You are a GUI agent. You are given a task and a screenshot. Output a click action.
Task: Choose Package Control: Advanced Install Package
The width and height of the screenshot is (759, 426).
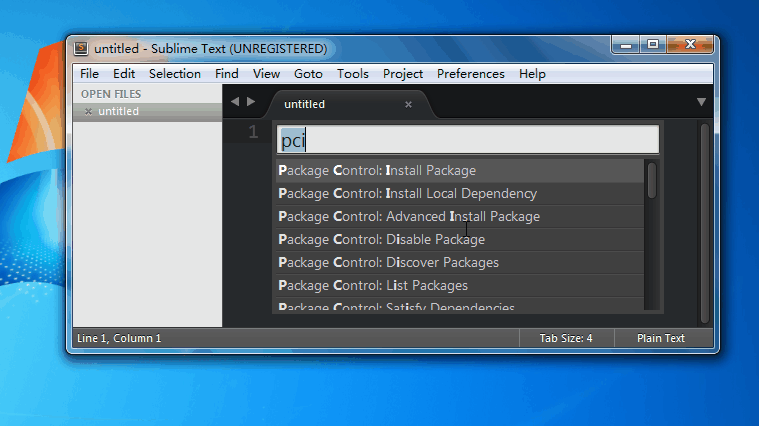pos(460,216)
